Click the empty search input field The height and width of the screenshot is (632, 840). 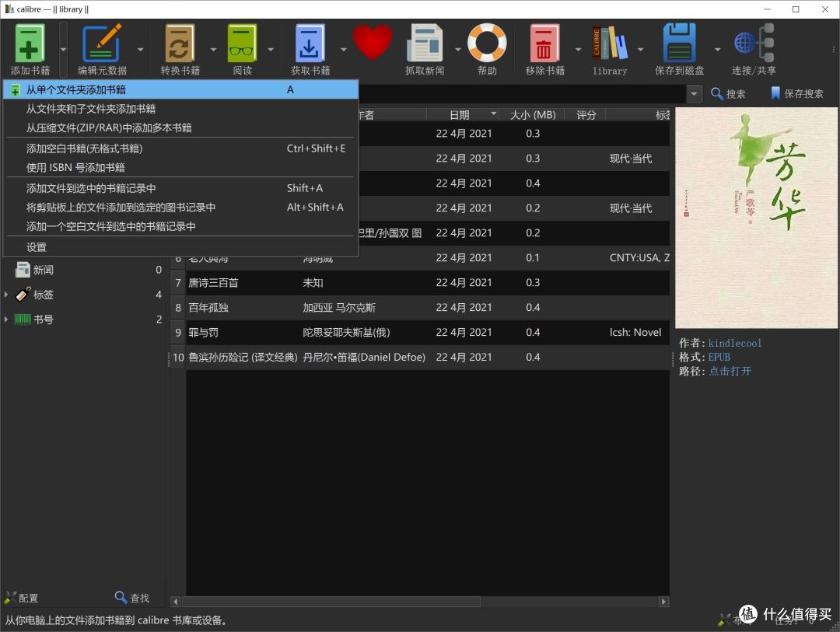pos(523,94)
